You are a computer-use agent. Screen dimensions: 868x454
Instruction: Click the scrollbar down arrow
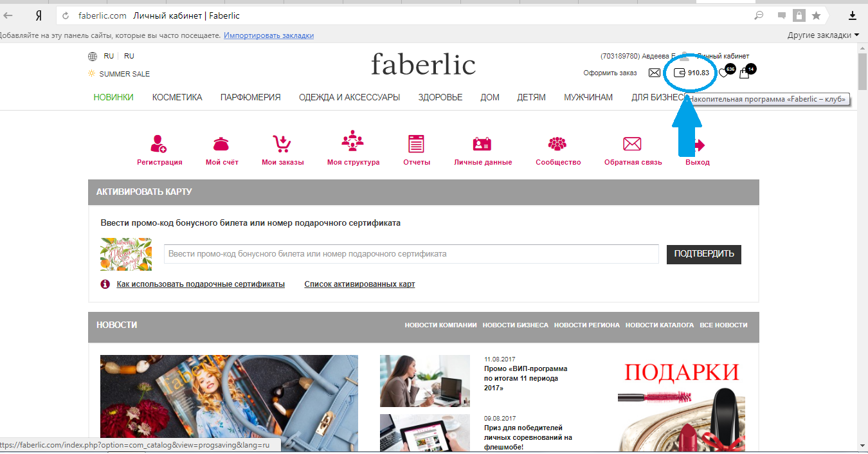(862, 446)
